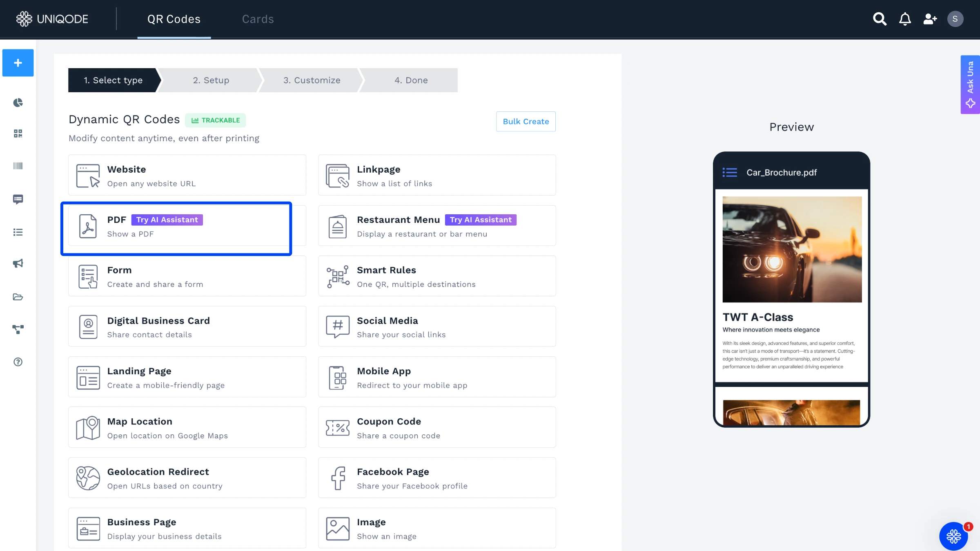Click Restaurant Menu's Try AI Assistant badge
The width and height of the screenshot is (980, 551).
[481, 220]
